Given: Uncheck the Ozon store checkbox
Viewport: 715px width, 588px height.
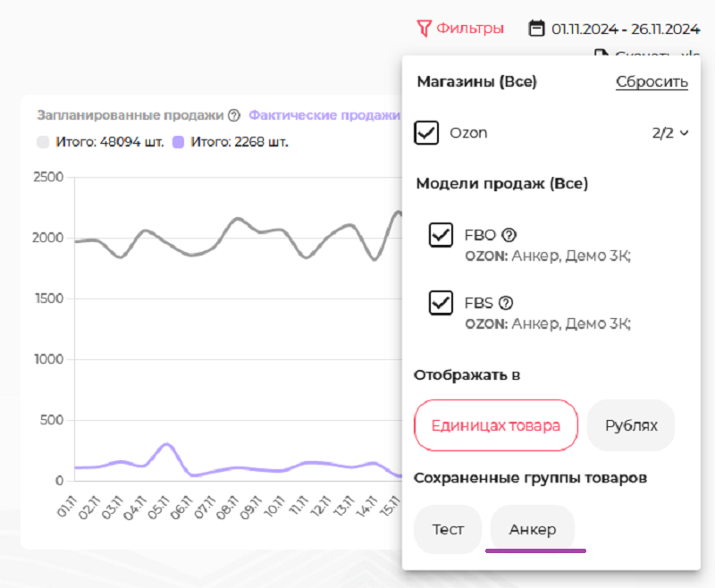Looking at the screenshot, I should 426,133.
